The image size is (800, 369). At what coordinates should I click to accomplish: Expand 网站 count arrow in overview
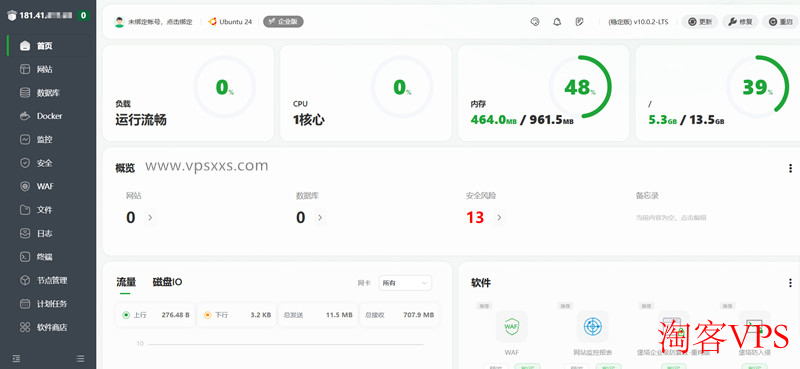149,218
